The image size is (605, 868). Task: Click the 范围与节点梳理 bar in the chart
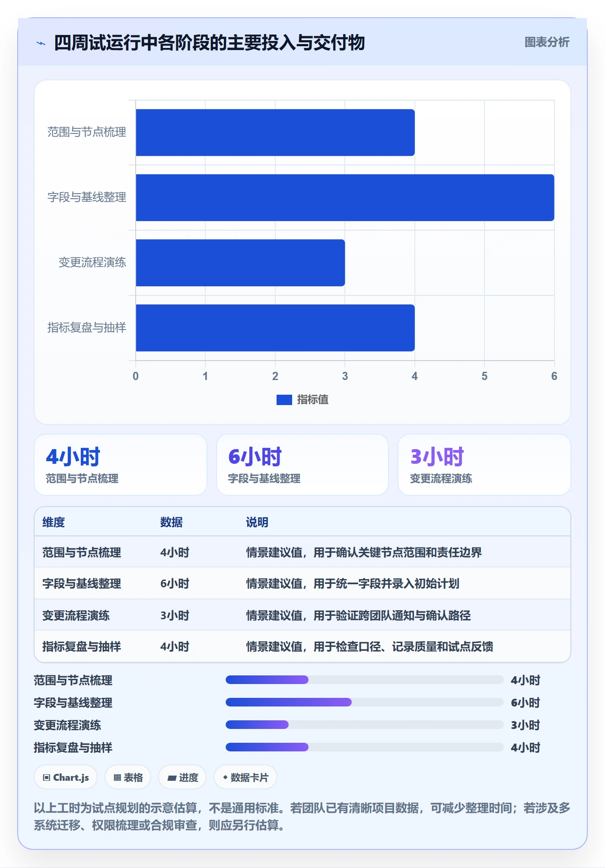click(275, 133)
